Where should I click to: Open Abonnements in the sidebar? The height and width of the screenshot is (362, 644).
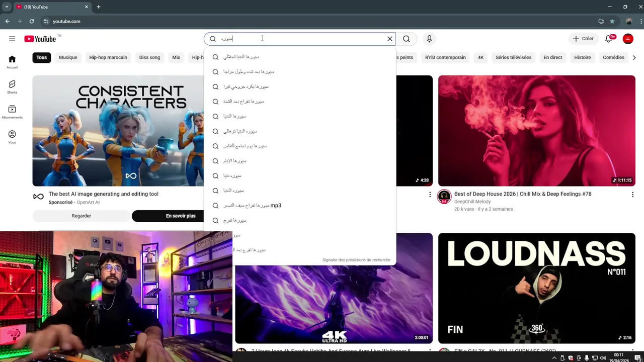pos(12,112)
